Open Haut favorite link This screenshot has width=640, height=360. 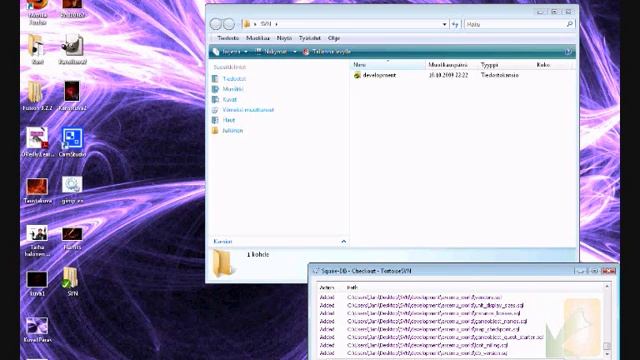(x=229, y=120)
